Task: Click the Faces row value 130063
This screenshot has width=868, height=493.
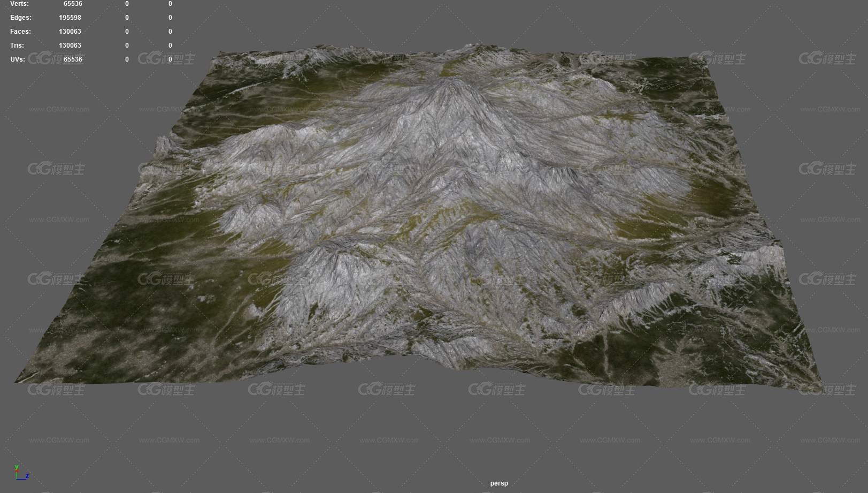Action: click(70, 32)
